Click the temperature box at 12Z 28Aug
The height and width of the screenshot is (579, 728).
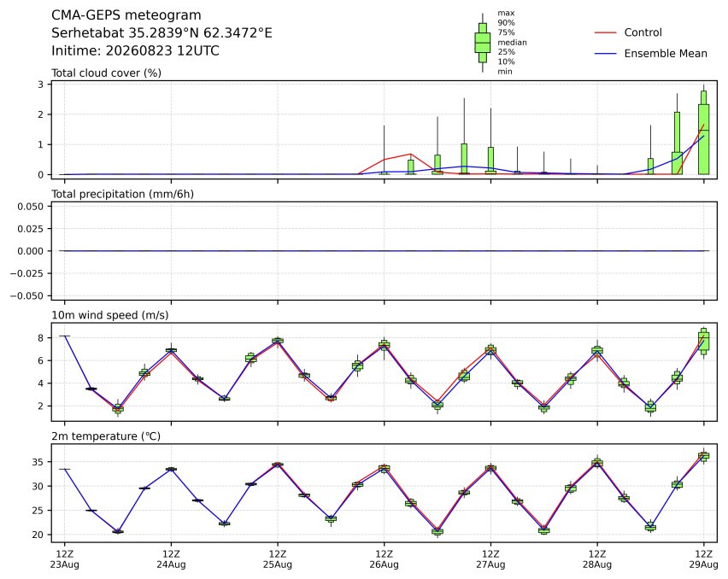[597, 463]
